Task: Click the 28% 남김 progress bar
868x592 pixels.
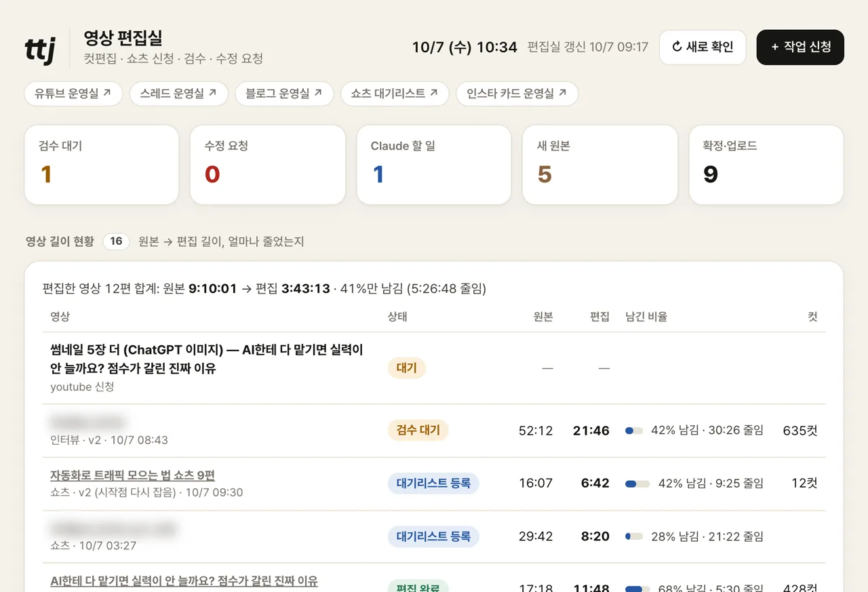Action: coord(634,536)
